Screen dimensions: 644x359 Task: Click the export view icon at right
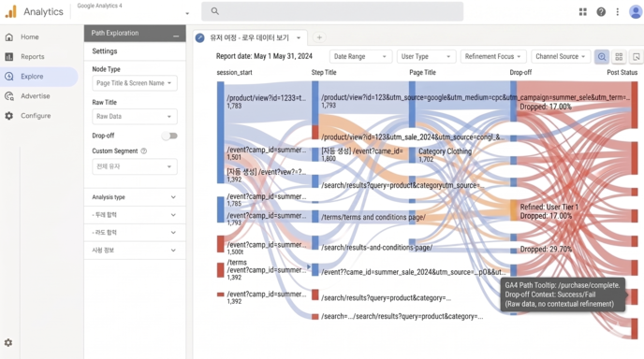coord(637,57)
